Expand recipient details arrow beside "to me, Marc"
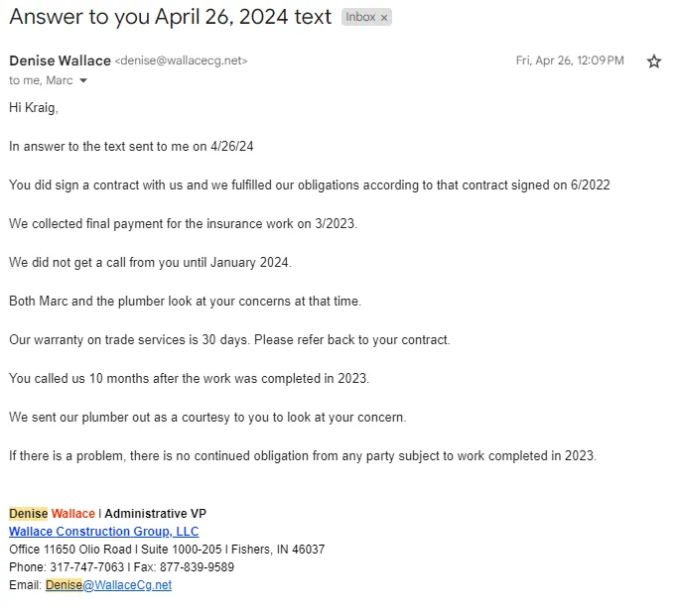 pos(83,81)
